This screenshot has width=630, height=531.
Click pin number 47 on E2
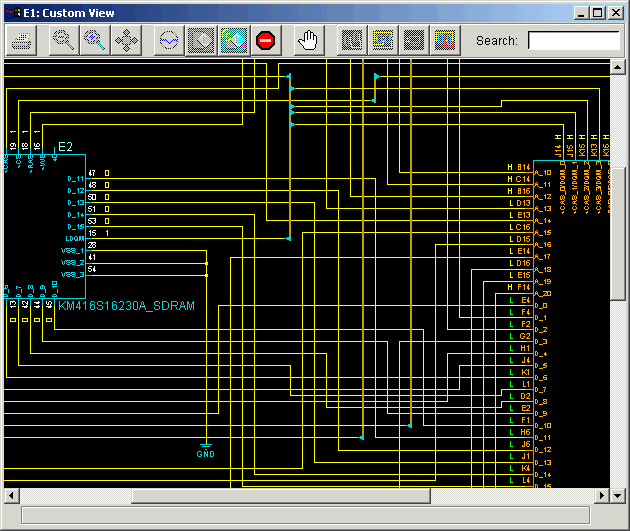tap(92, 173)
